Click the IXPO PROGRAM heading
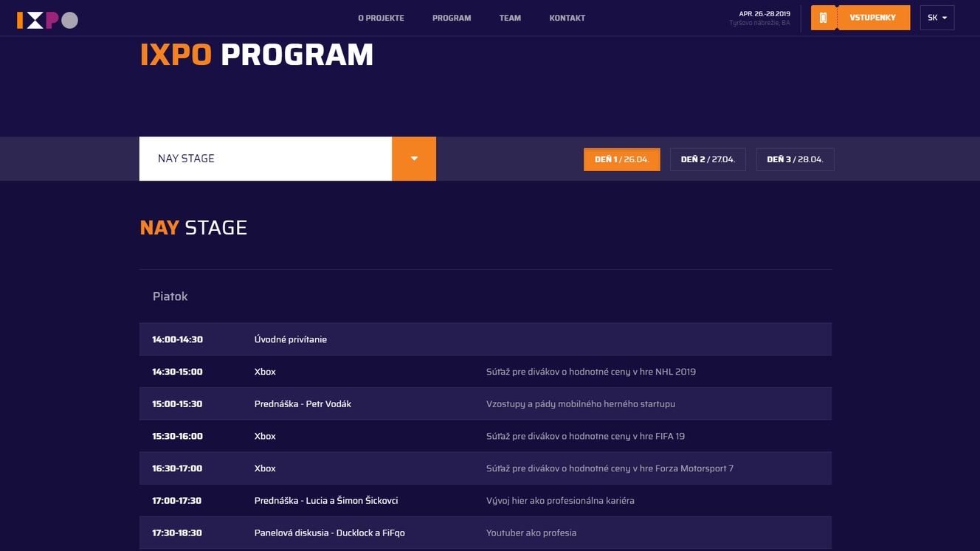 point(257,55)
